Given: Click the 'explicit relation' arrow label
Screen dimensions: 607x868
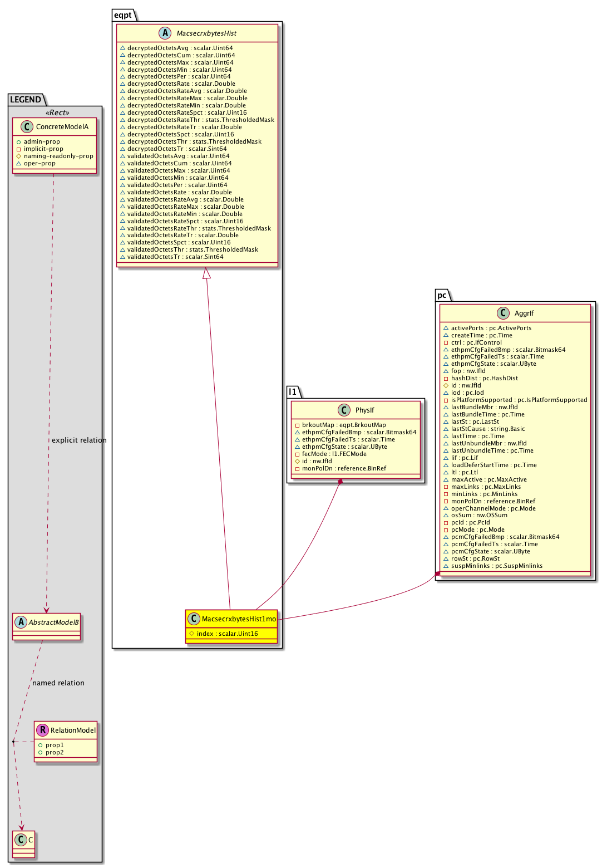Looking at the screenshot, I should [78, 440].
